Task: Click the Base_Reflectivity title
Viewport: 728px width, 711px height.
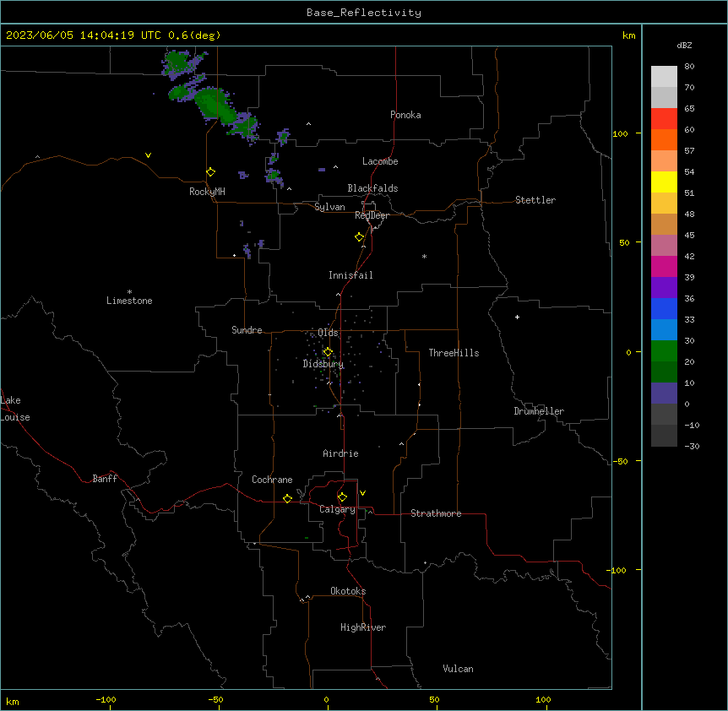Action: pyautogui.click(x=364, y=13)
